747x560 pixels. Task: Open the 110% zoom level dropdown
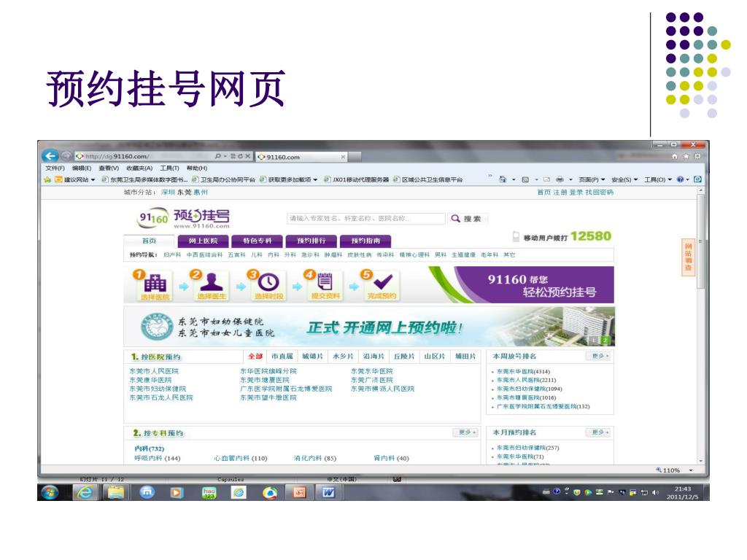click(690, 470)
